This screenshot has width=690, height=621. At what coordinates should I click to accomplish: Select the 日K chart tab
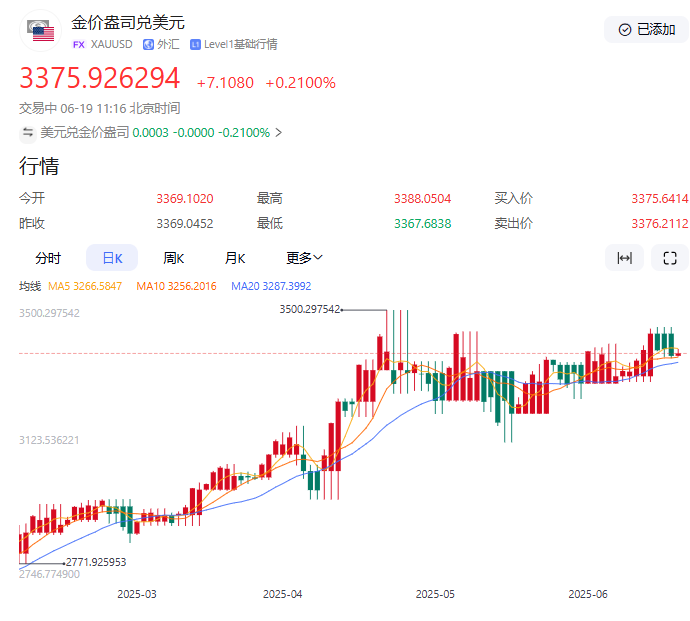112,258
